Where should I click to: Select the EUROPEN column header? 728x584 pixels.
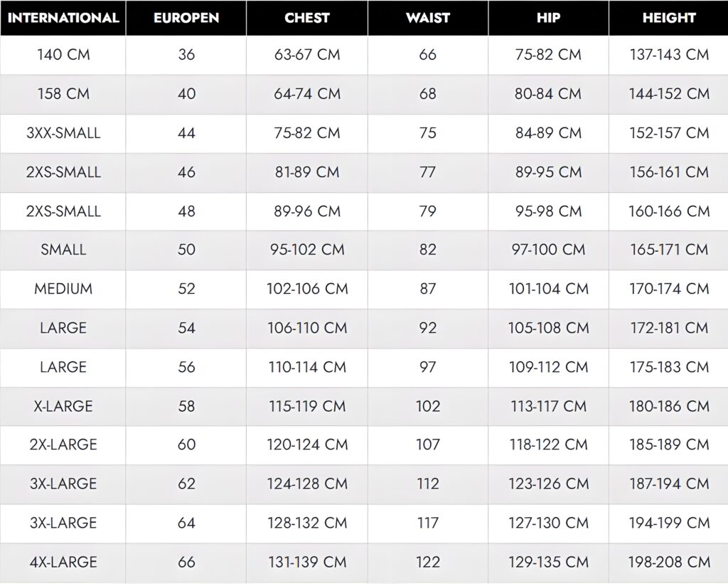(x=186, y=18)
